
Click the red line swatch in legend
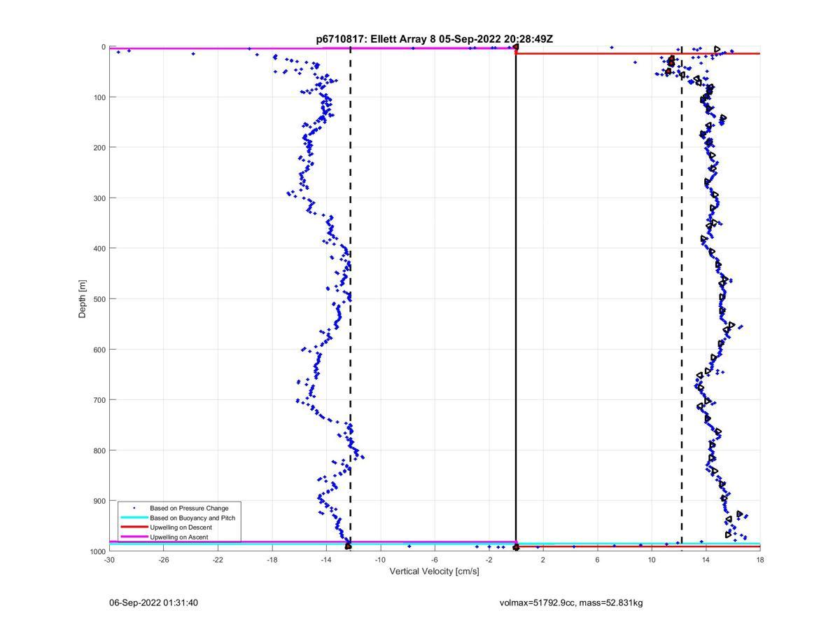pos(134,528)
